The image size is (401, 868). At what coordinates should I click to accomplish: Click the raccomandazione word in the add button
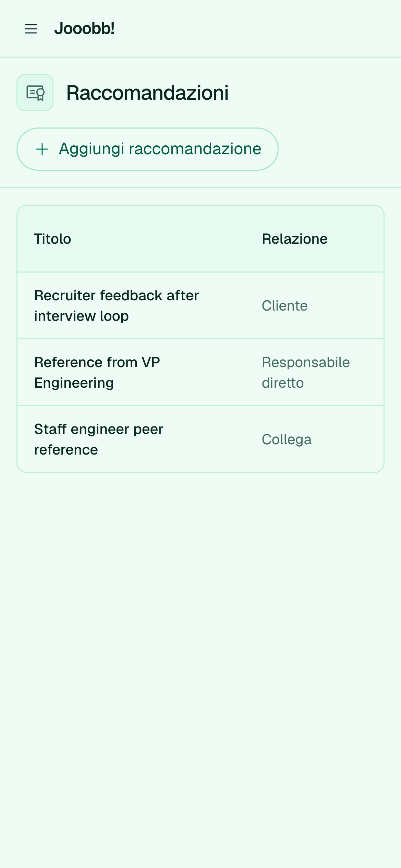195,149
